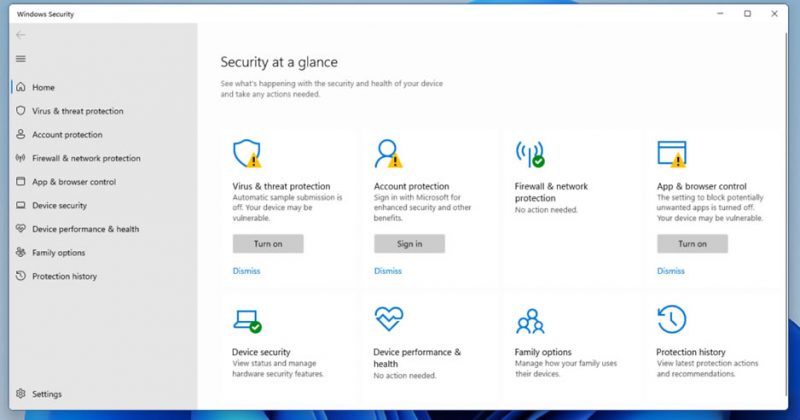Click the Account protection person warning tile icon
800x420 pixels.
pos(388,154)
